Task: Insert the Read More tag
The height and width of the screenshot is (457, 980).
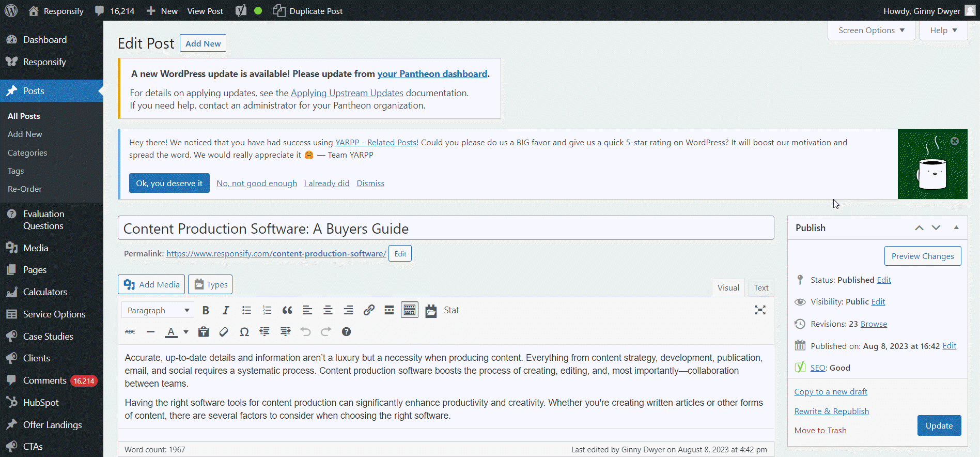Action: 389,310
